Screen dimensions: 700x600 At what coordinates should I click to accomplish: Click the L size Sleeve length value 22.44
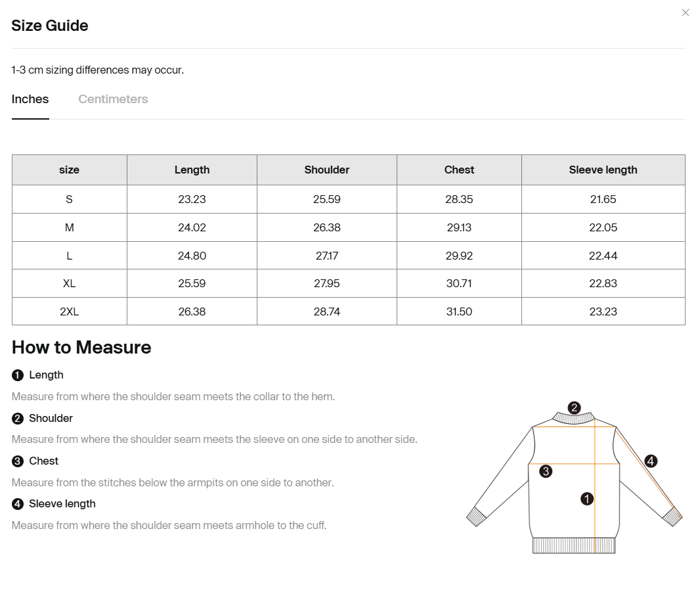(x=603, y=256)
